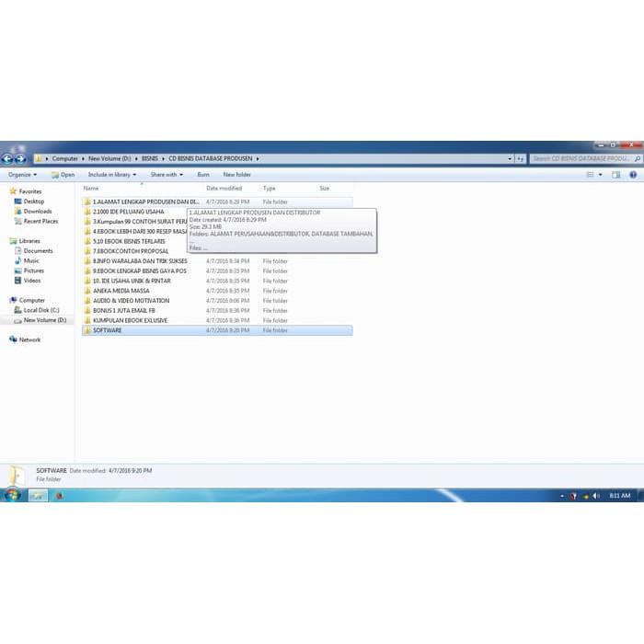The width and height of the screenshot is (644, 644).
Task: Sort by the Name column header
Action: coord(91,189)
